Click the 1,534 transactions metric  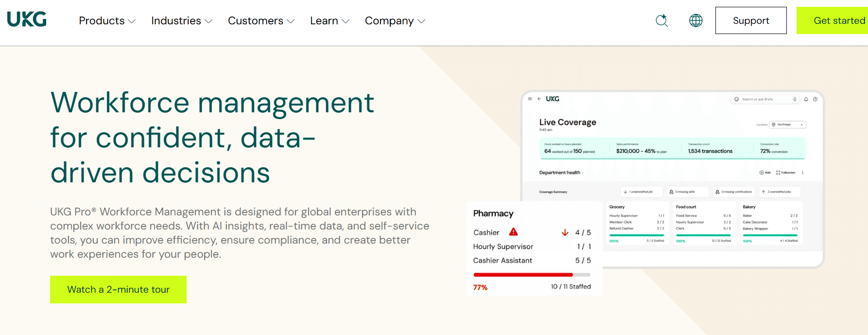(x=710, y=151)
